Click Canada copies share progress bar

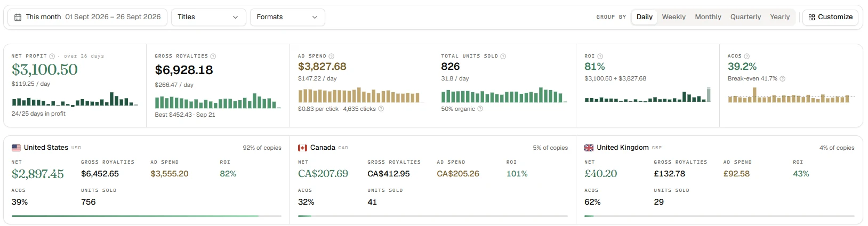[x=433, y=216]
